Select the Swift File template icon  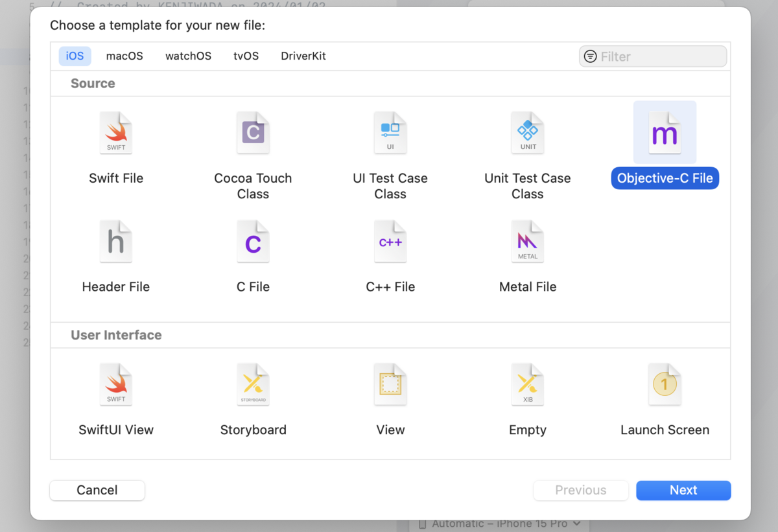coord(115,133)
